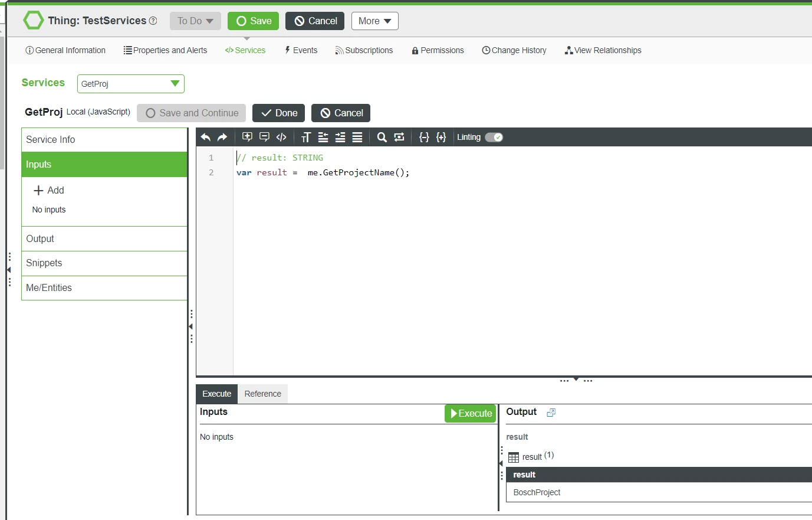Click the result column header
Image resolution: width=812 pixels, height=520 pixels.
[659, 475]
